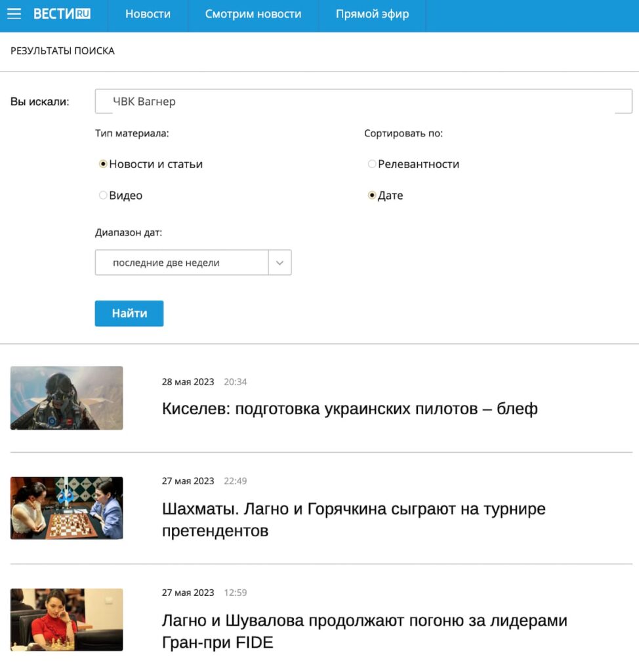Open the date range dropdown arrow

point(279,262)
